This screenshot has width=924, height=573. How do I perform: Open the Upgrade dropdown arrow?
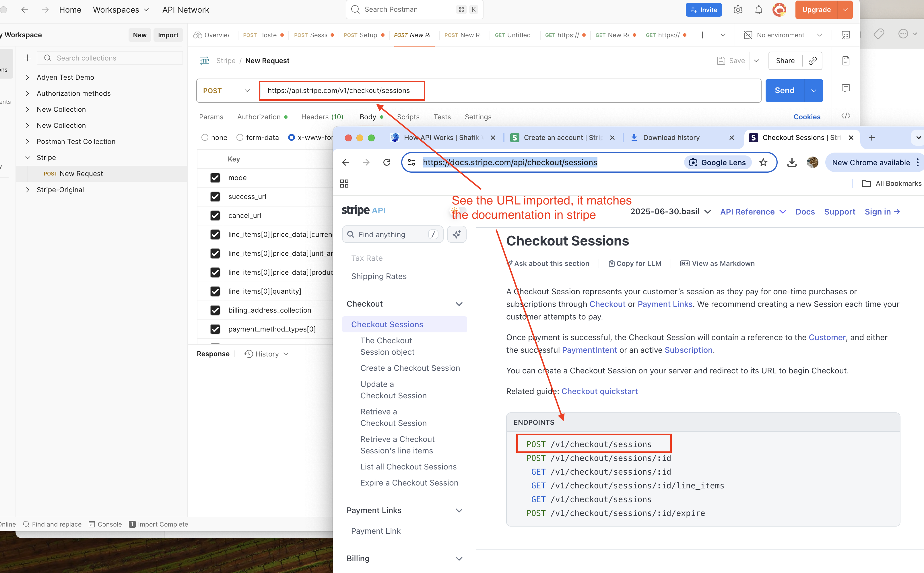pyautogui.click(x=845, y=10)
